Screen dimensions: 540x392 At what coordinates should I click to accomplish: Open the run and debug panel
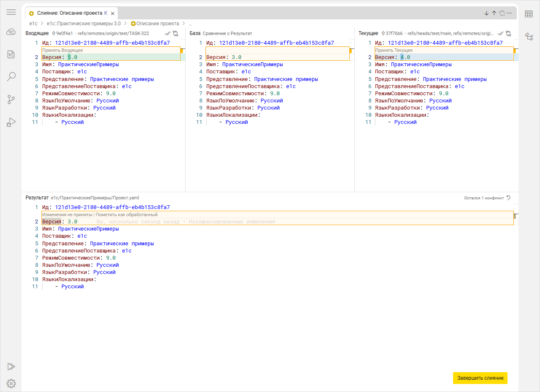coord(11,122)
